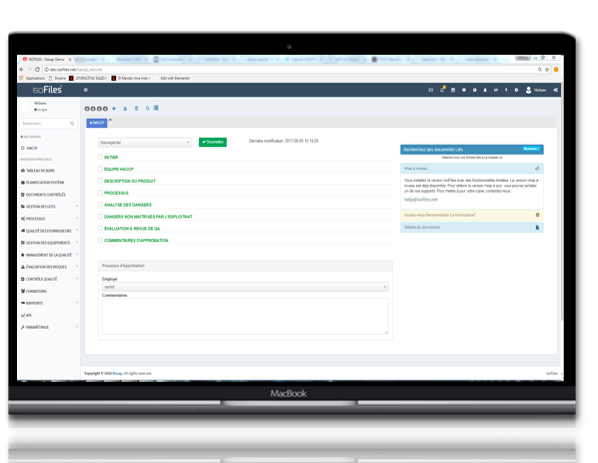Image resolution: width=598 pixels, height=463 pixels.
Task: Open the list view icon beside search
Action: point(156,108)
